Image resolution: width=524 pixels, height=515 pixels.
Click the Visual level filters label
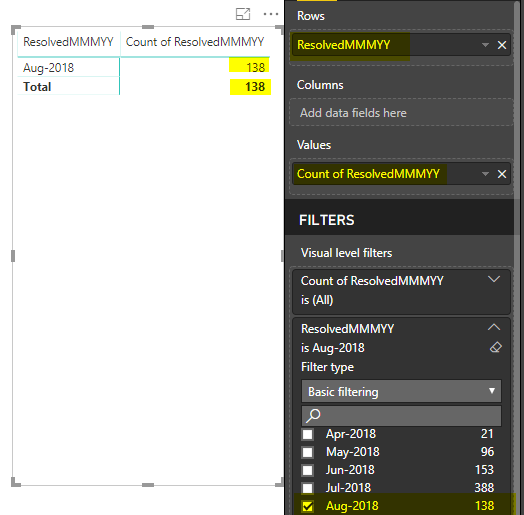pos(346,253)
